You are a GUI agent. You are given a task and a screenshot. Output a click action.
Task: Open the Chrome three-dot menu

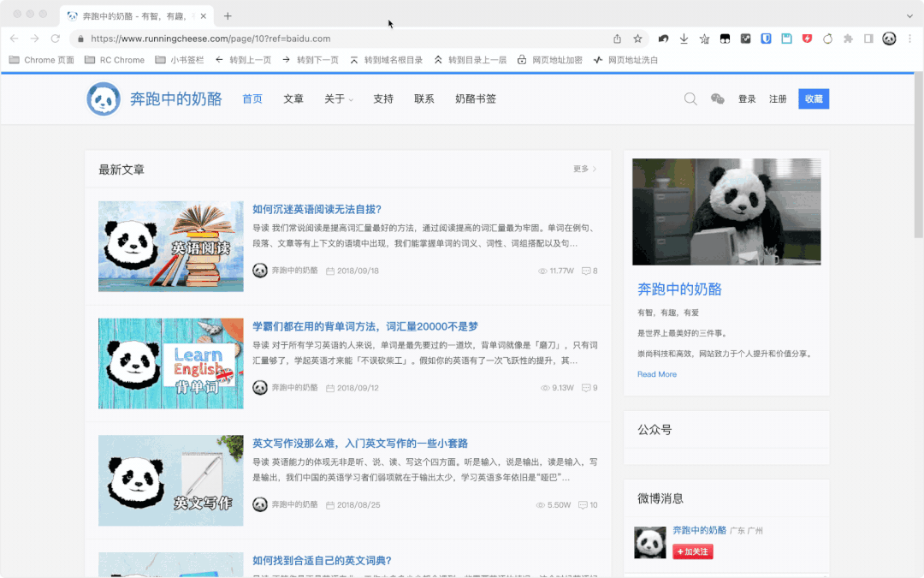[909, 39]
